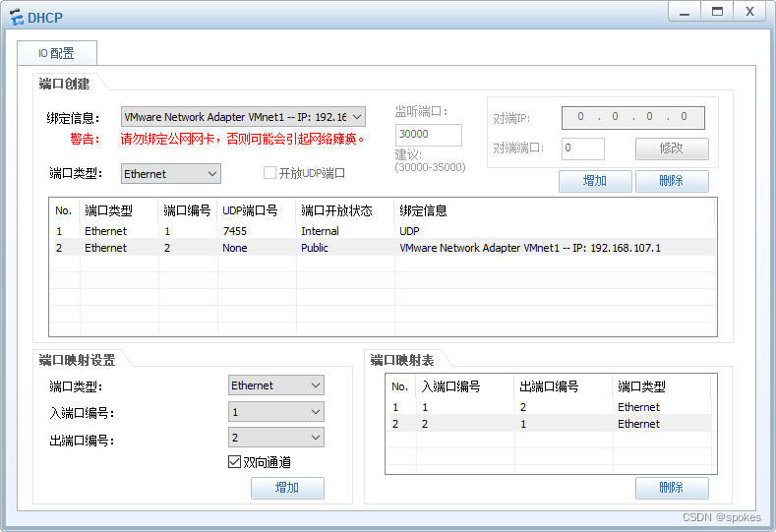Click the 对端端口 input field
This screenshot has height=532, width=776.
tap(583, 148)
